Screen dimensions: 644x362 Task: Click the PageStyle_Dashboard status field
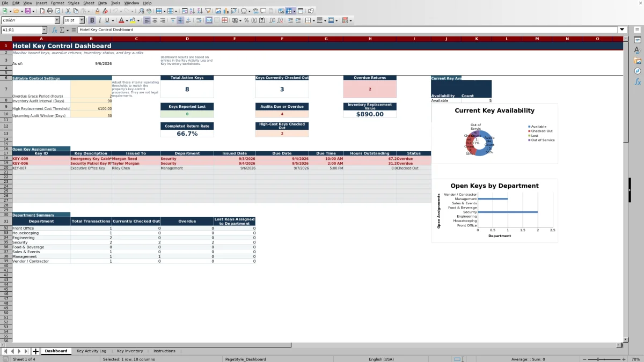point(245,359)
